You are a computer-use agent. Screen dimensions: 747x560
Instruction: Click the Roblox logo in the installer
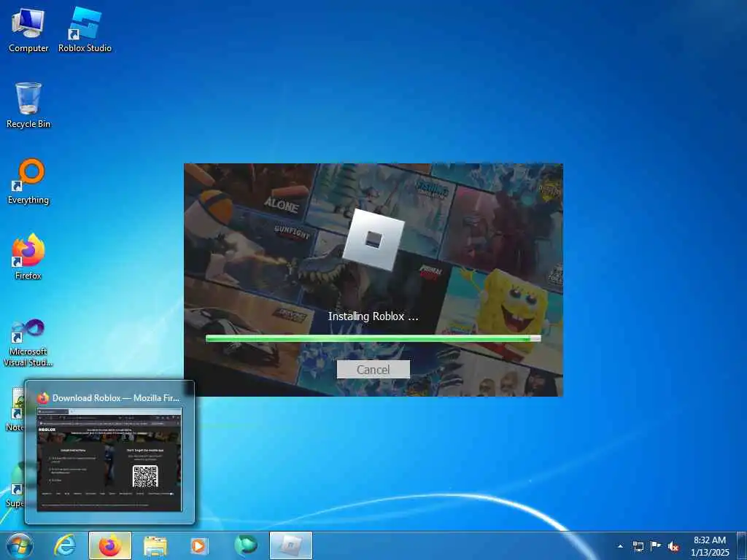tap(373, 239)
